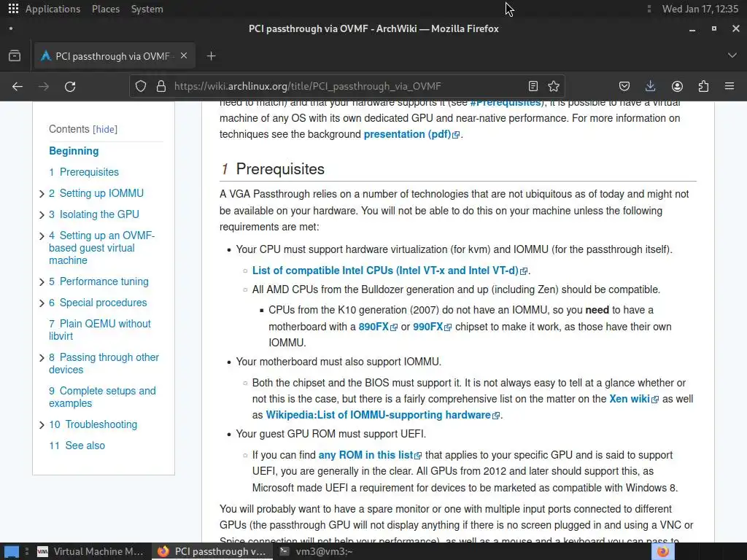Viewport: 747px width, 560px height.
Task: Expand Troubleshooting section
Action: coord(42,425)
